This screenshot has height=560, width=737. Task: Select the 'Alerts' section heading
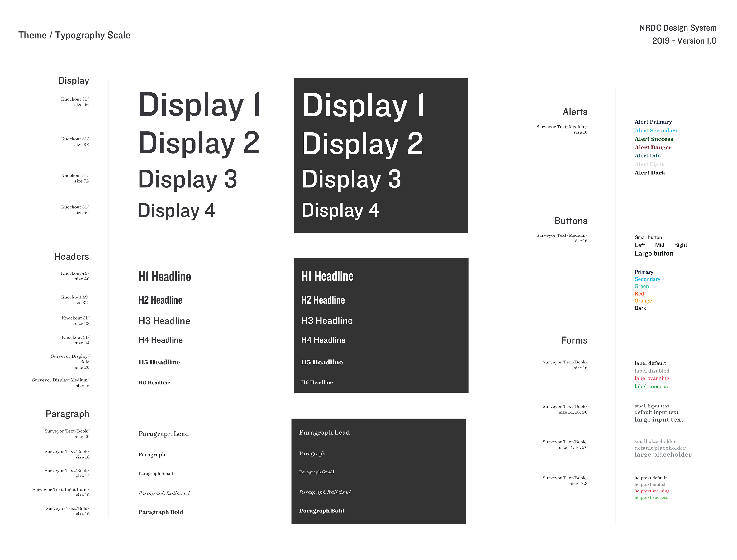tap(575, 112)
